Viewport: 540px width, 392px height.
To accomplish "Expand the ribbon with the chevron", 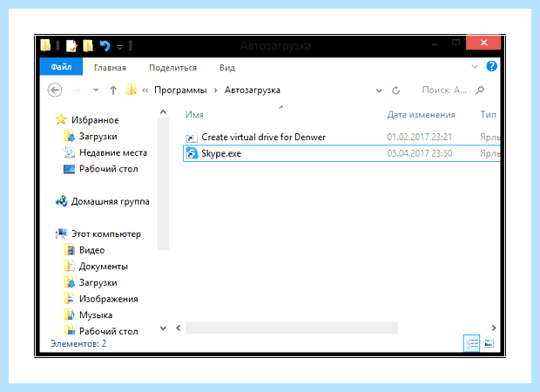I will click(x=475, y=66).
